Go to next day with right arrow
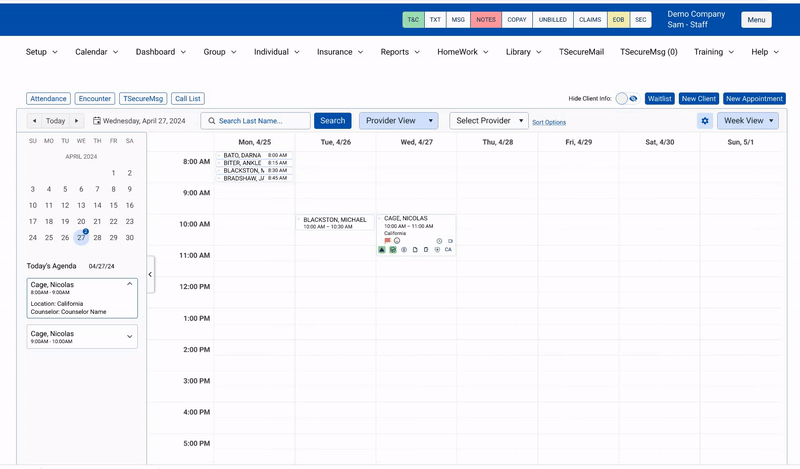800x469 pixels. pos(77,121)
